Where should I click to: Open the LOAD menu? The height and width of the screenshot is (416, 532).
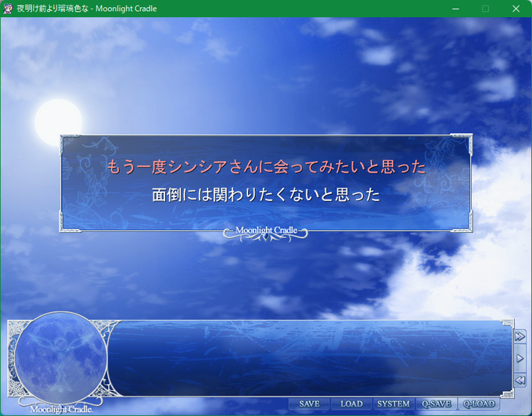351,403
